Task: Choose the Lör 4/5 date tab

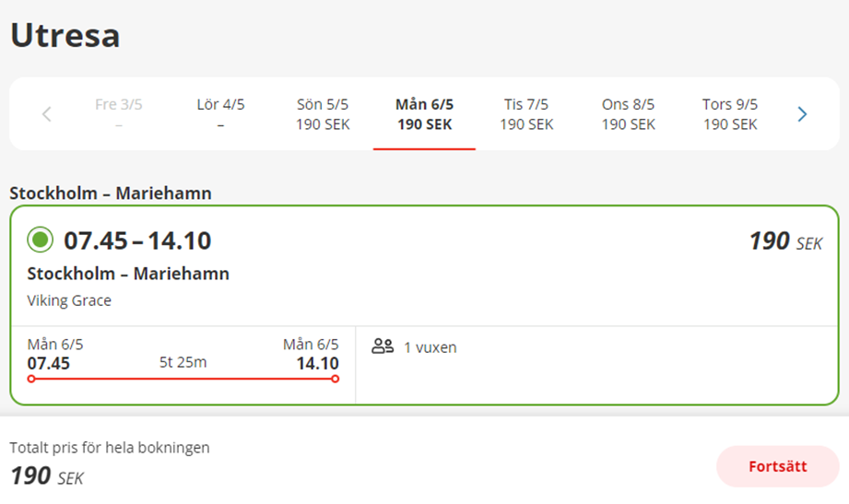Action: [220, 113]
